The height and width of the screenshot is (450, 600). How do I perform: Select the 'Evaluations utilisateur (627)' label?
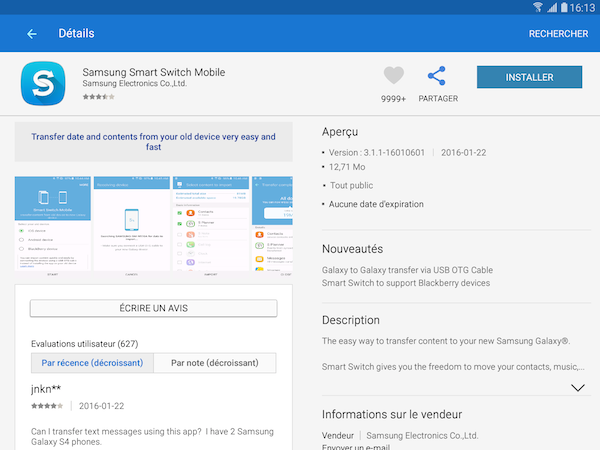coord(85,344)
